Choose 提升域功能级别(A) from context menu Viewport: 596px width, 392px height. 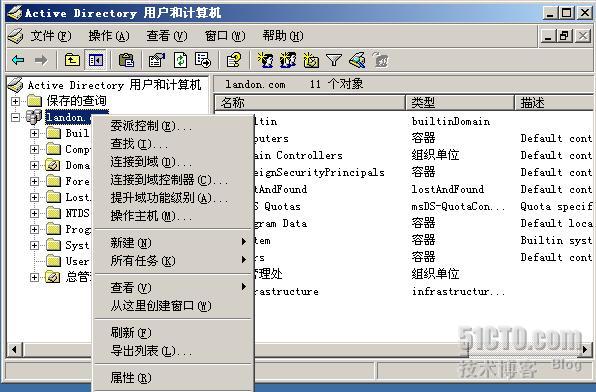173,198
